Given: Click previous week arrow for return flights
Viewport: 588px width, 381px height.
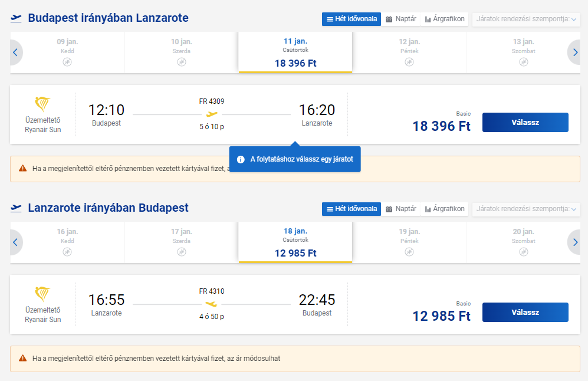Looking at the screenshot, I should click(x=16, y=242).
